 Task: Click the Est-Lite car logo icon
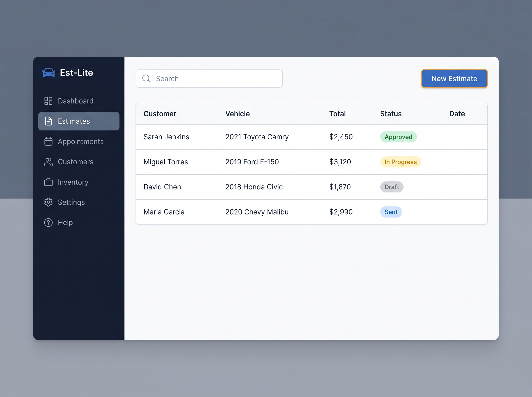pyautogui.click(x=49, y=73)
